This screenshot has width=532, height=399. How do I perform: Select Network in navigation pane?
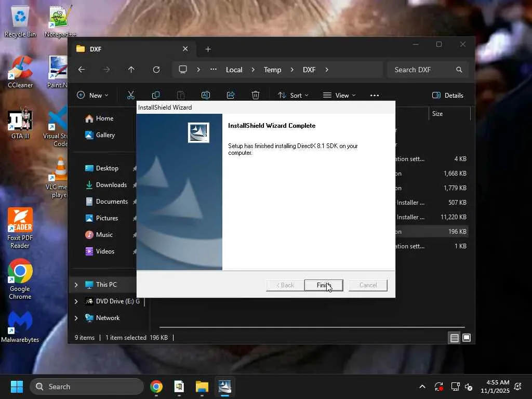108,318
